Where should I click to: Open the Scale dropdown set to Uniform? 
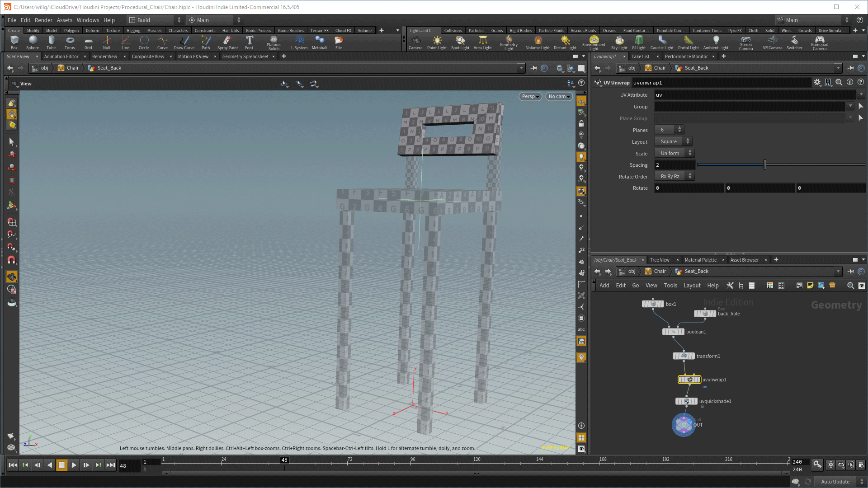(x=674, y=153)
